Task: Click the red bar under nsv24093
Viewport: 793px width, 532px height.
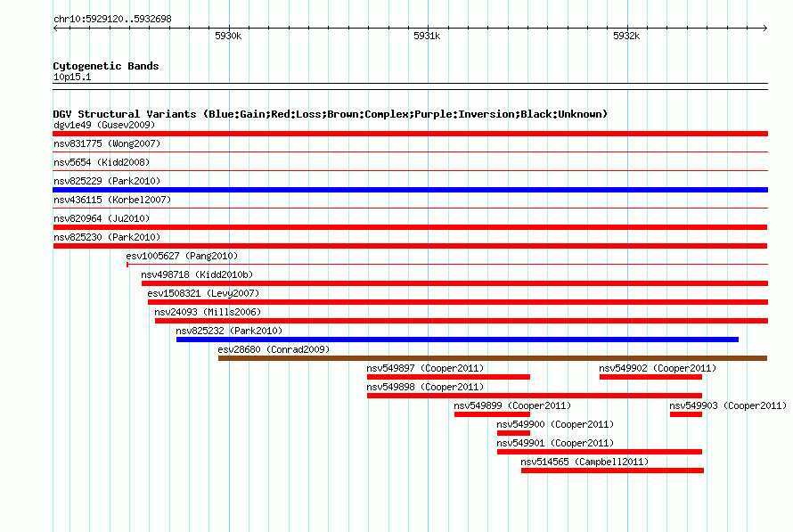Action: click(462, 321)
